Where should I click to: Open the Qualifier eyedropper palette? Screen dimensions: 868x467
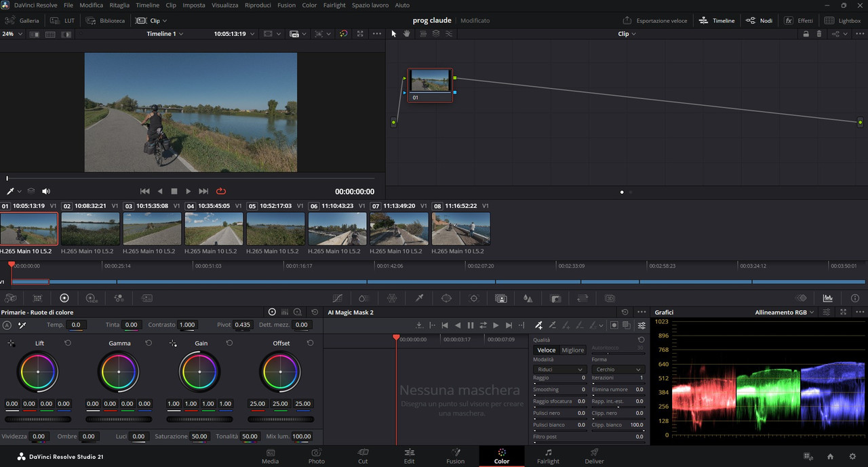pos(419,298)
